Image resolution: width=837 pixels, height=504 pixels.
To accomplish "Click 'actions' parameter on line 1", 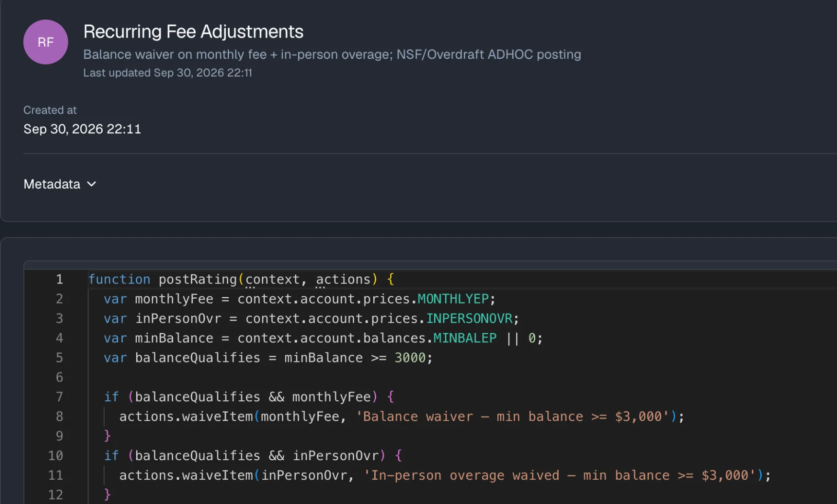I will point(343,279).
